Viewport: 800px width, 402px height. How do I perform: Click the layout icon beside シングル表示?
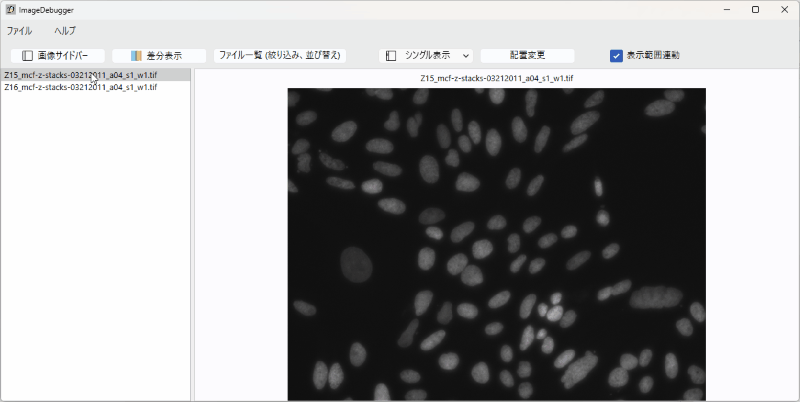click(391, 56)
